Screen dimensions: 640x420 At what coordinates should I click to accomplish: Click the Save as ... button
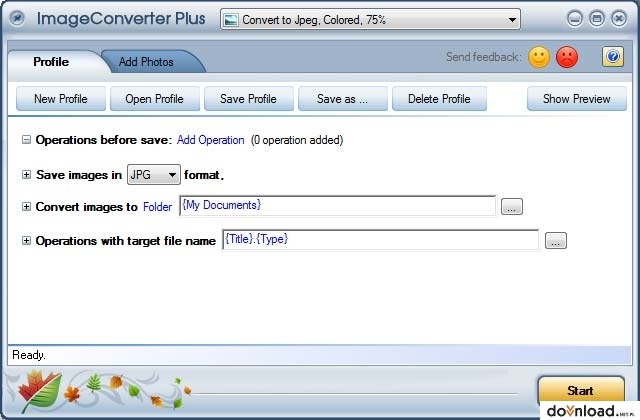pyautogui.click(x=342, y=99)
